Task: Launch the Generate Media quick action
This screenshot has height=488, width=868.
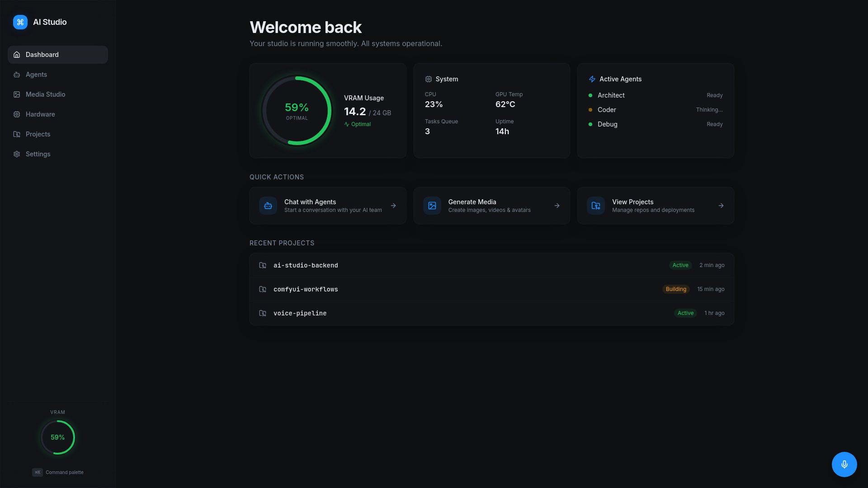Action: click(x=492, y=206)
